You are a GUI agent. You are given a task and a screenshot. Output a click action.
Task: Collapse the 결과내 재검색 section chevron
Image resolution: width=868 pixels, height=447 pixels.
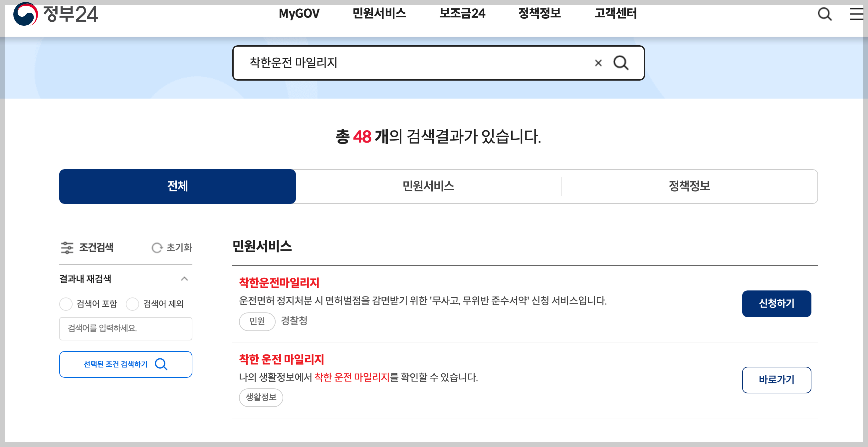coord(184,279)
